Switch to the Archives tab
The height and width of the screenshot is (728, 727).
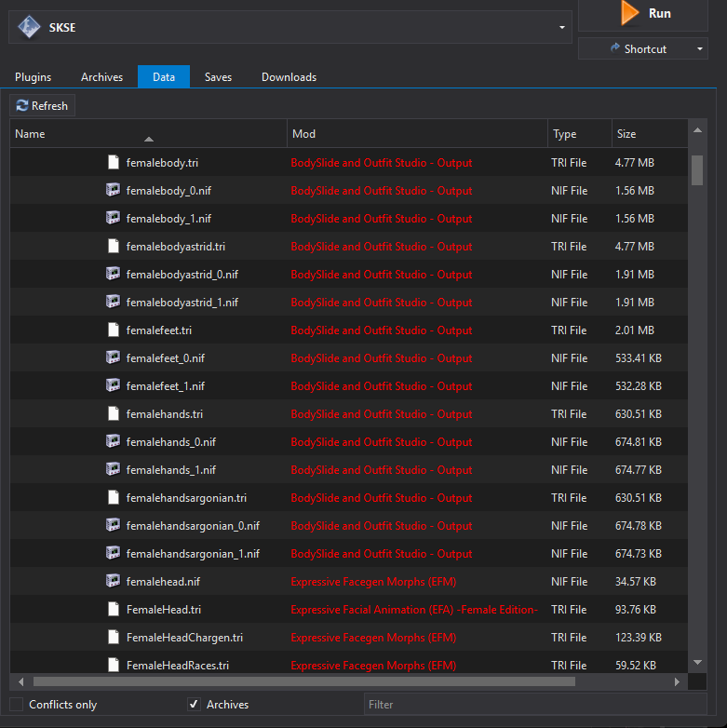tap(101, 77)
